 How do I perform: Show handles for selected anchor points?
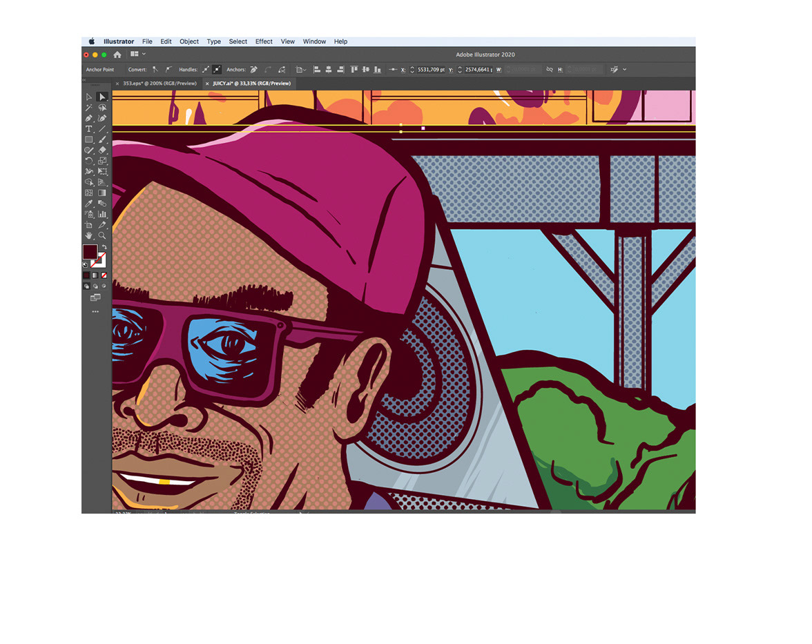[206, 69]
